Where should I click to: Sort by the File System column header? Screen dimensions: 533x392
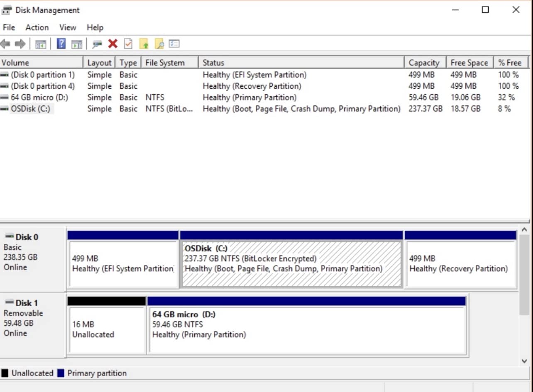click(x=170, y=63)
